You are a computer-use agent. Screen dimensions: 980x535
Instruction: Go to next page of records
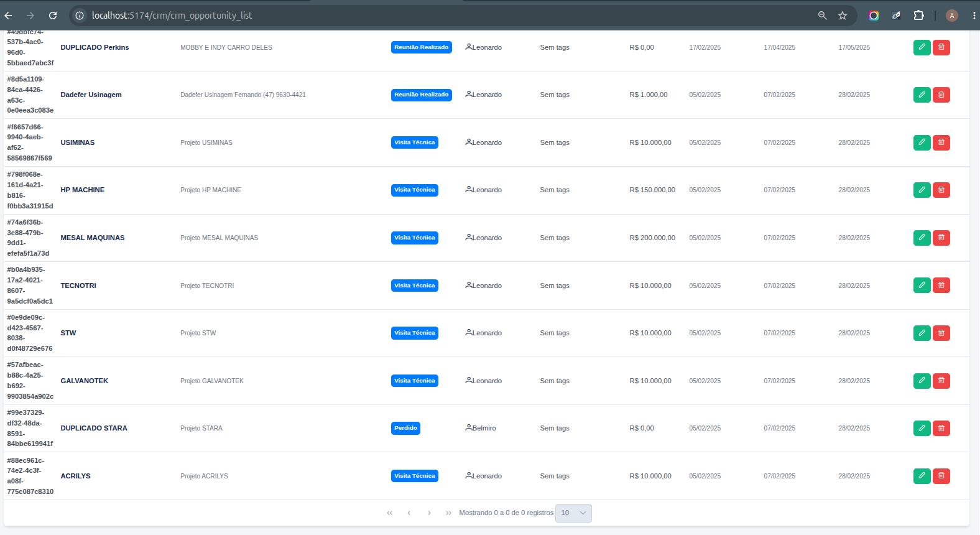[x=429, y=513]
